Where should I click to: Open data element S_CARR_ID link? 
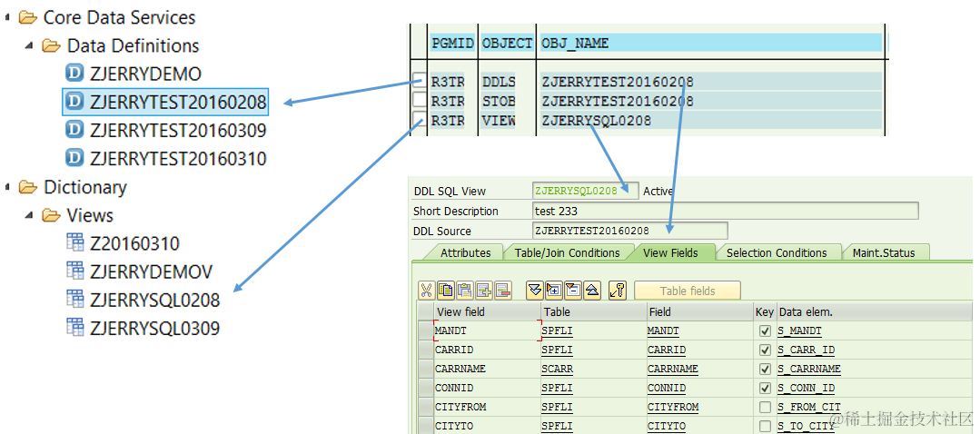(x=807, y=350)
